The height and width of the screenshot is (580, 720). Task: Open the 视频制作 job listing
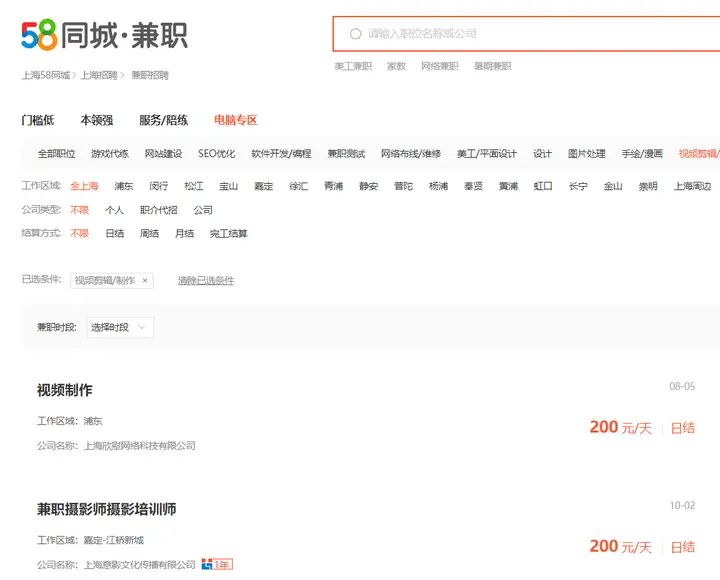pos(65,390)
